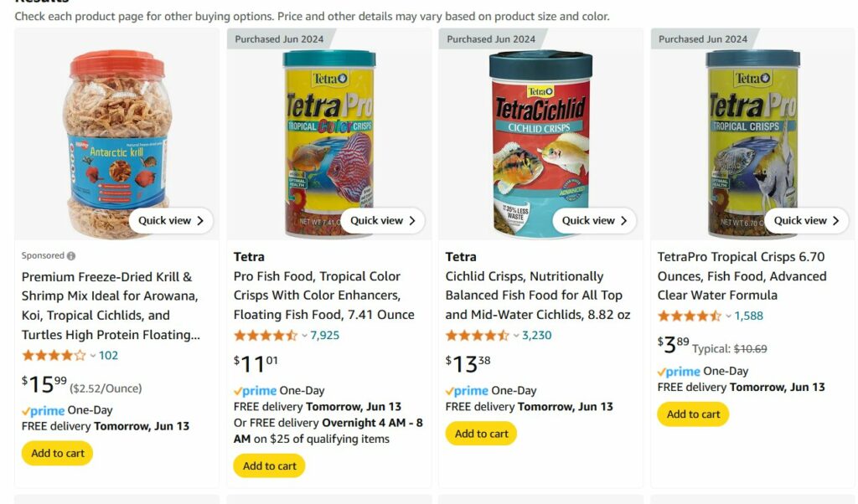The height and width of the screenshot is (504, 858).
Task: Add the $13.38 Cichlid Crisps to cart
Action: pyautogui.click(x=481, y=434)
